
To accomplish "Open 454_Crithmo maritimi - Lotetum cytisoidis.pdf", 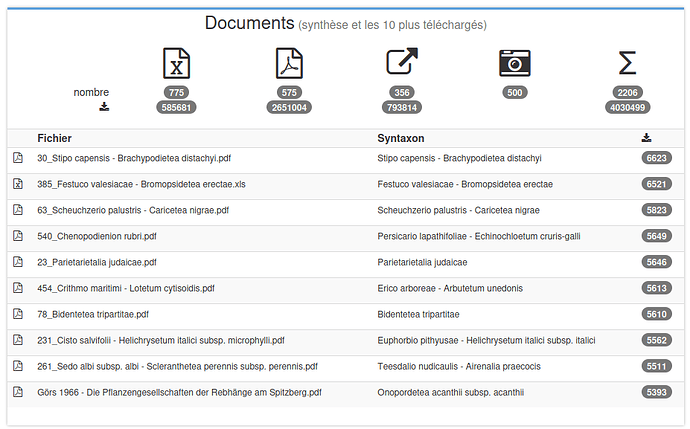I will pyautogui.click(x=126, y=288).
